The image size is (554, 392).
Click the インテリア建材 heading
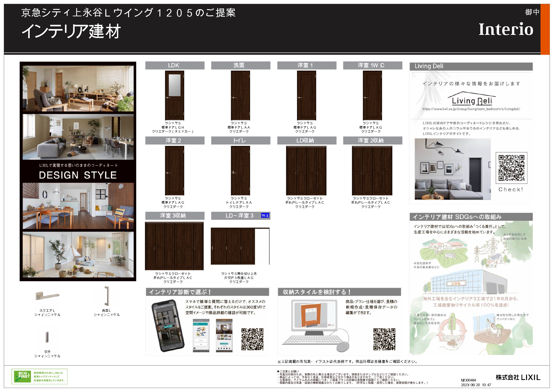point(71,31)
